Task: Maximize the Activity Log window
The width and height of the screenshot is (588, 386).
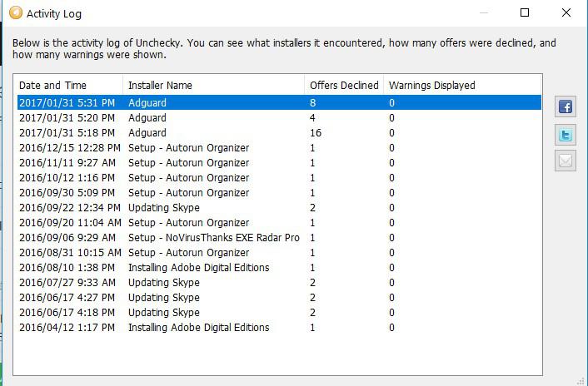Action: coord(525,12)
